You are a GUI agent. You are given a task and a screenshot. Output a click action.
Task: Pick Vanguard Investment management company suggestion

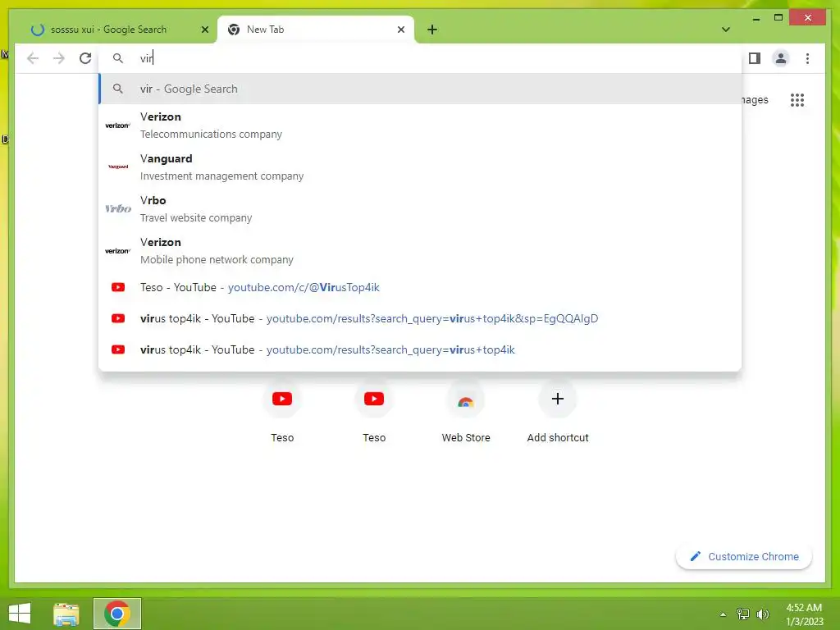pos(420,167)
